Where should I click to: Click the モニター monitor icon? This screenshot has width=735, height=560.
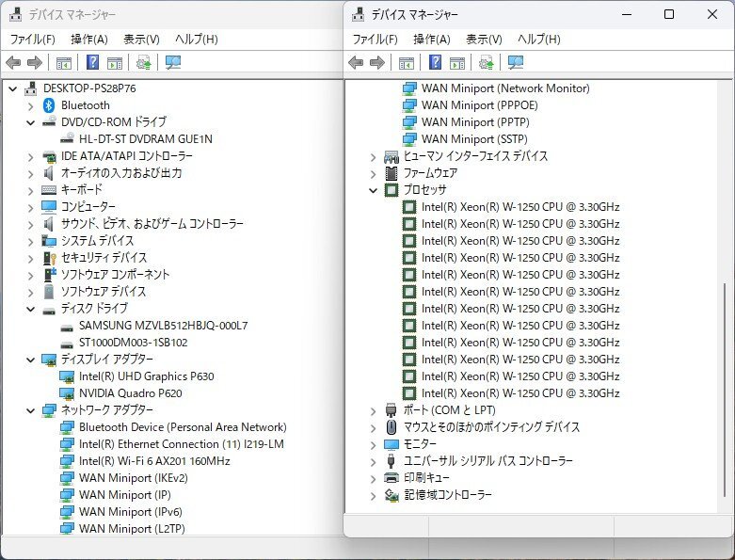[x=391, y=444]
